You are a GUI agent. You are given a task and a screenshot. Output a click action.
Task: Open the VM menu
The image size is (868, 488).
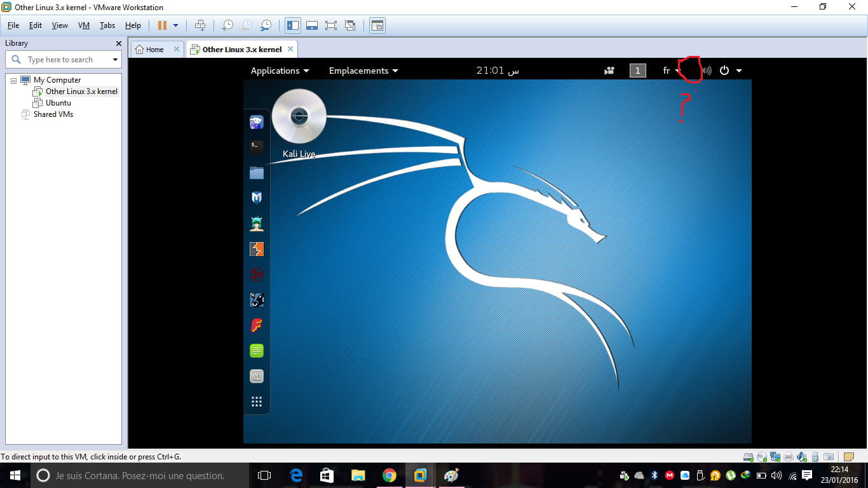pos(84,25)
